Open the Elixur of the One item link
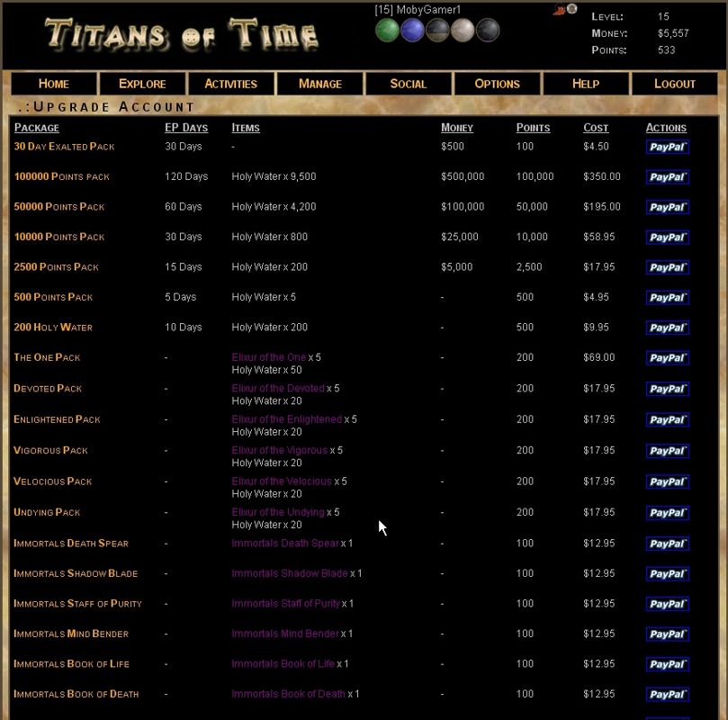The image size is (728, 720). [269, 356]
